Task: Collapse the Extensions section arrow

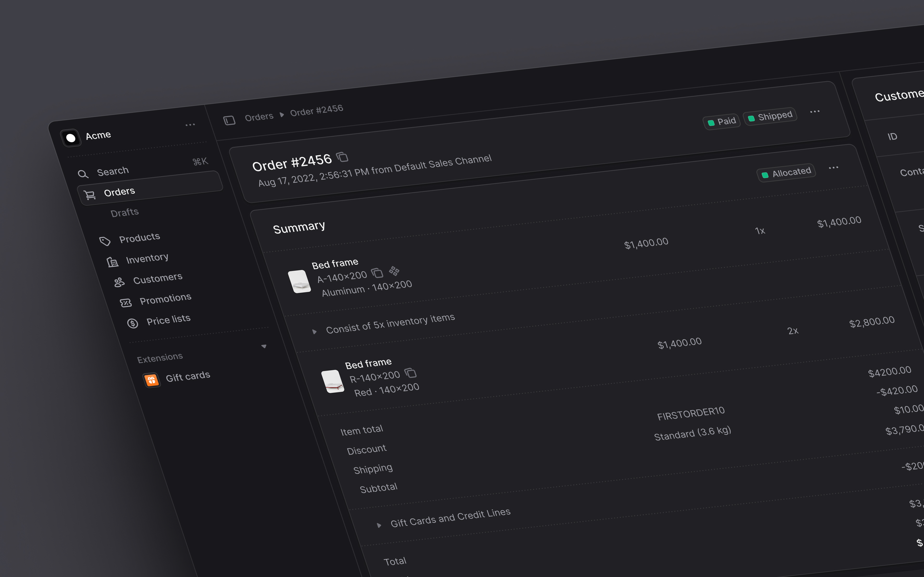Action: point(264,346)
